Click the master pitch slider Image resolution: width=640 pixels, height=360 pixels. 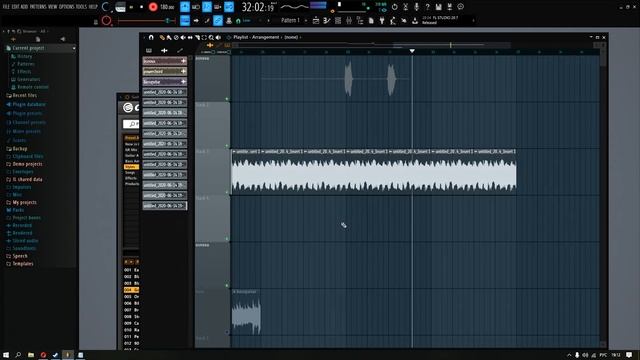tap(147, 20)
